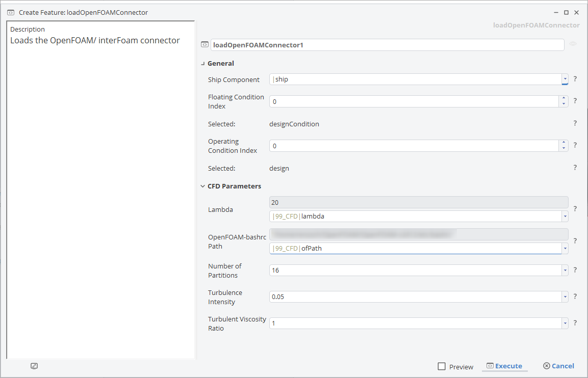Increase Floating Condition Index with up arrow
This screenshot has height=378, width=588.
coord(564,98)
